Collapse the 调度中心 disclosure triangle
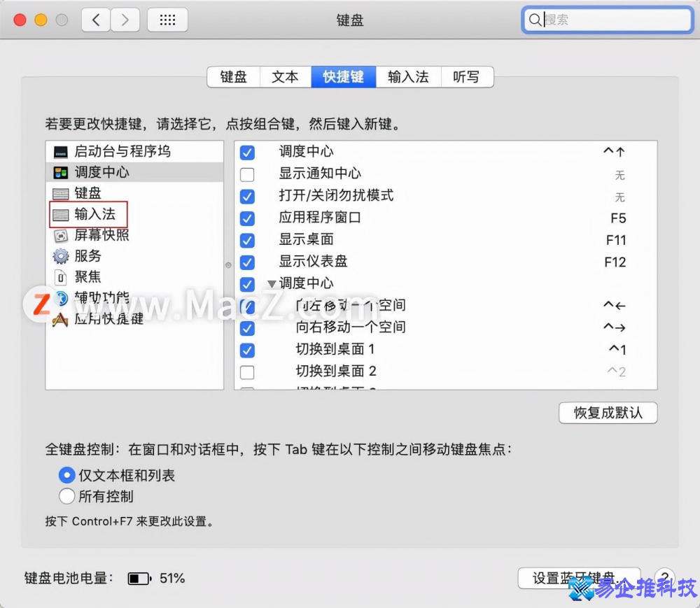Viewport: 700px width, 608px height. (x=272, y=283)
